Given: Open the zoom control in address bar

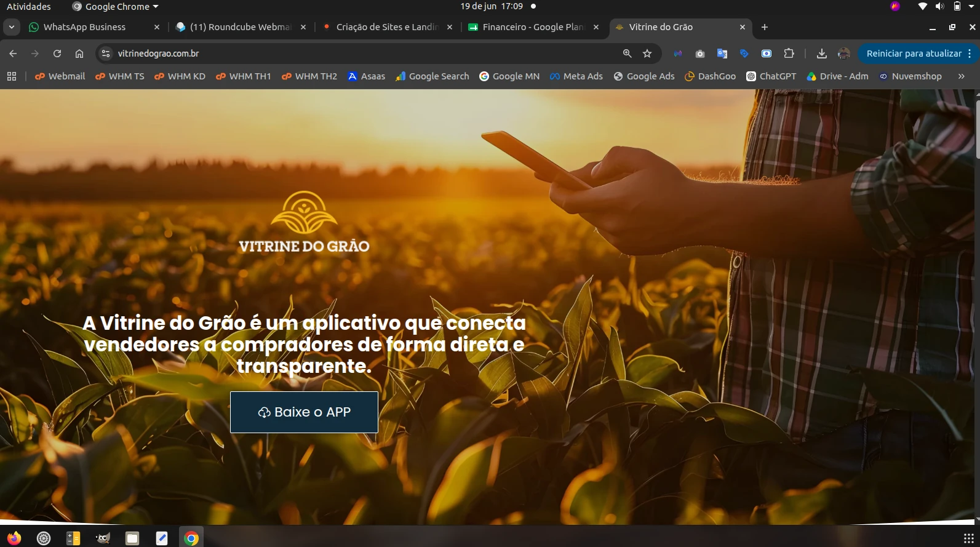Looking at the screenshot, I should pos(627,54).
